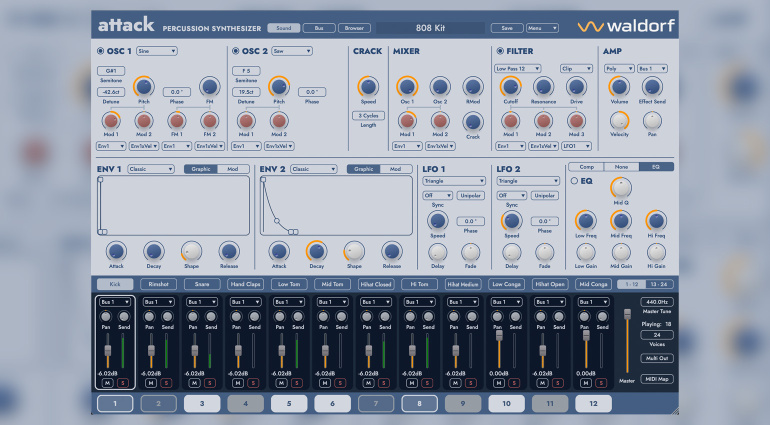Enable the EQ power switch
Viewport: 770px width, 425px height.
coord(574,182)
